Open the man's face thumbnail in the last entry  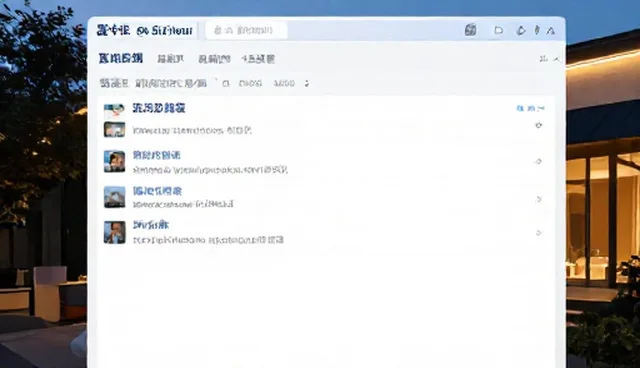click(114, 232)
